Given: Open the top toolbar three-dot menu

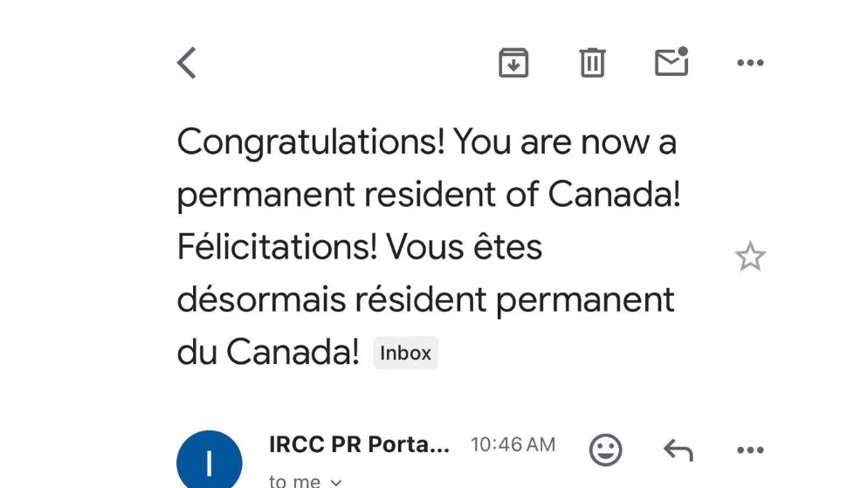Looking at the screenshot, I should click(x=750, y=63).
